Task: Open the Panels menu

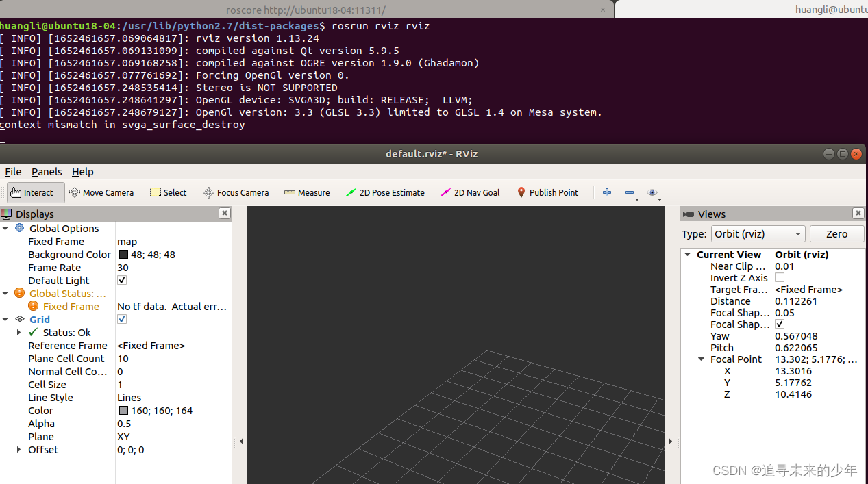Action: (x=47, y=172)
